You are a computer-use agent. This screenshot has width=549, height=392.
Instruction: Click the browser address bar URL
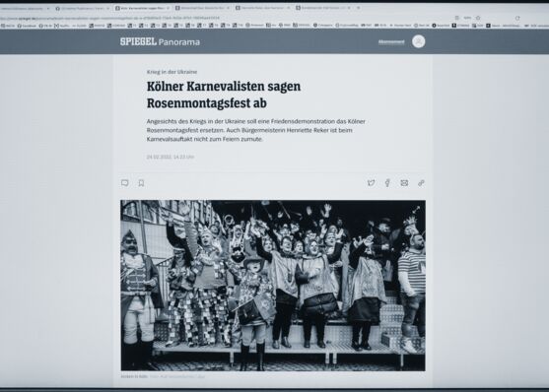(x=109, y=18)
